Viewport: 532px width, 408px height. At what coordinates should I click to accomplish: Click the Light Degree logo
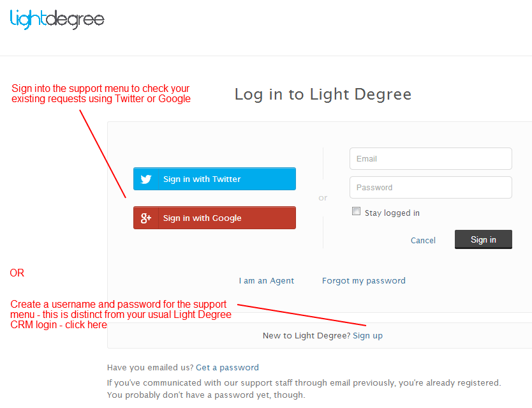[x=57, y=19]
